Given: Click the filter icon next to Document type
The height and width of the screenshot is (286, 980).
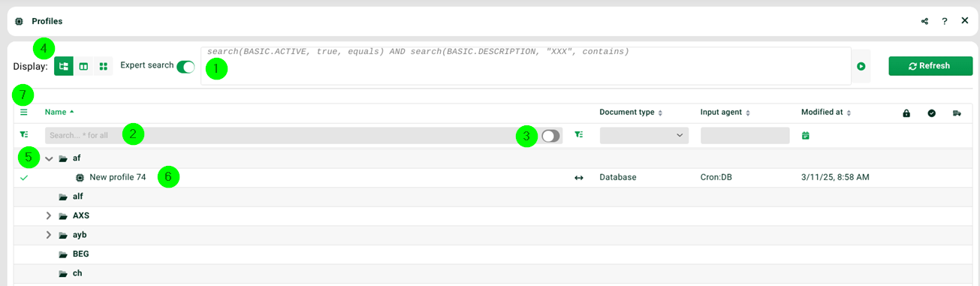Looking at the screenshot, I should pyautogui.click(x=578, y=135).
